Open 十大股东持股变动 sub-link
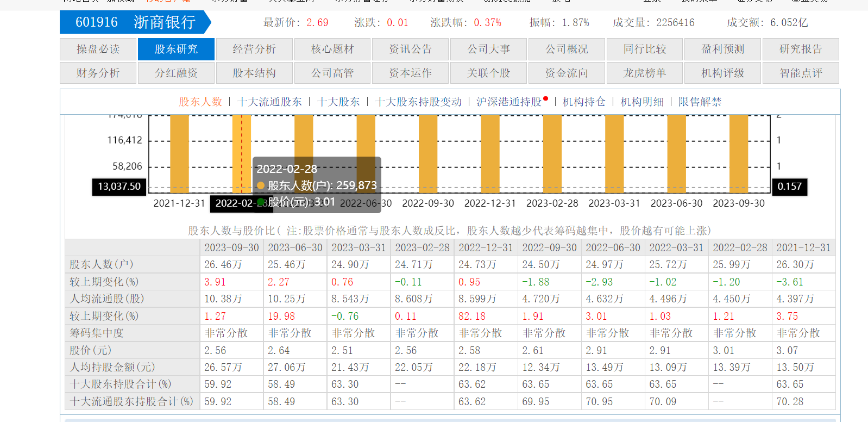This screenshot has width=868, height=422. pos(419,102)
